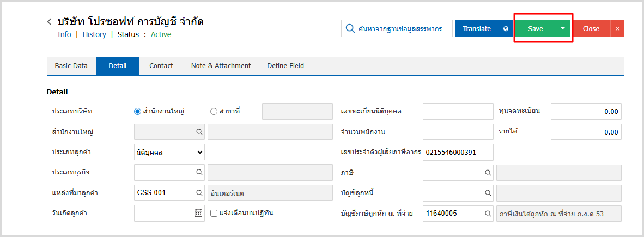Image resolution: width=644 pixels, height=237 pixels.
Task: Open the ประเภทลูกค้า dropdown
Action: (x=169, y=153)
